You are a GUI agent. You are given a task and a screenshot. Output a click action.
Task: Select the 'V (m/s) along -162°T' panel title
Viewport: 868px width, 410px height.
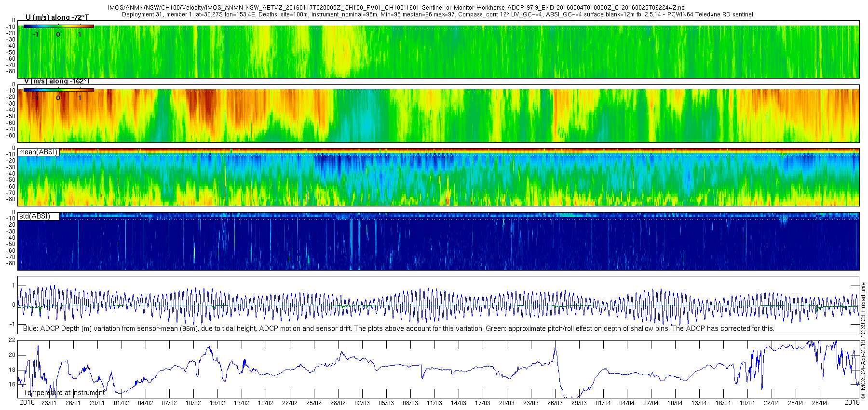[57, 81]
